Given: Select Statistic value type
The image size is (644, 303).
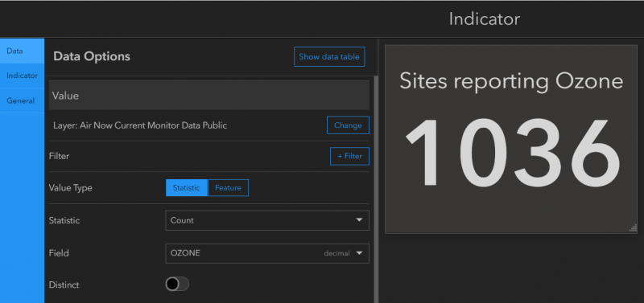Looking at the screenshot, I should 187,188.
